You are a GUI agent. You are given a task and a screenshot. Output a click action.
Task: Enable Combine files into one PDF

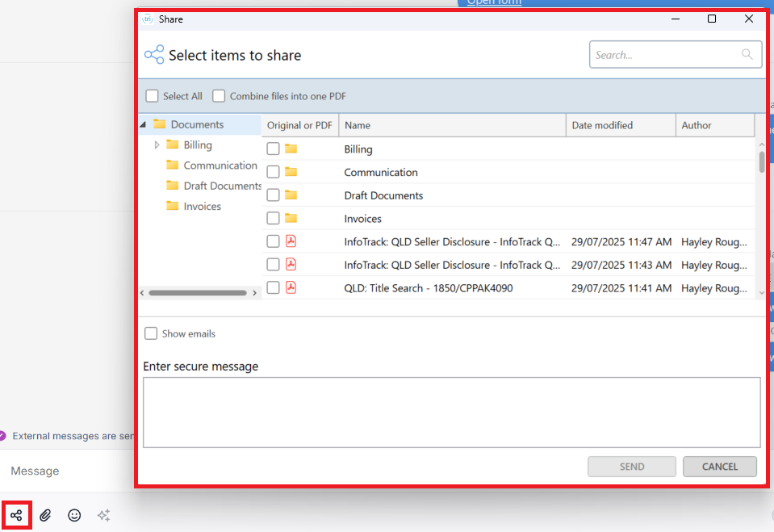tap(219, 96)
